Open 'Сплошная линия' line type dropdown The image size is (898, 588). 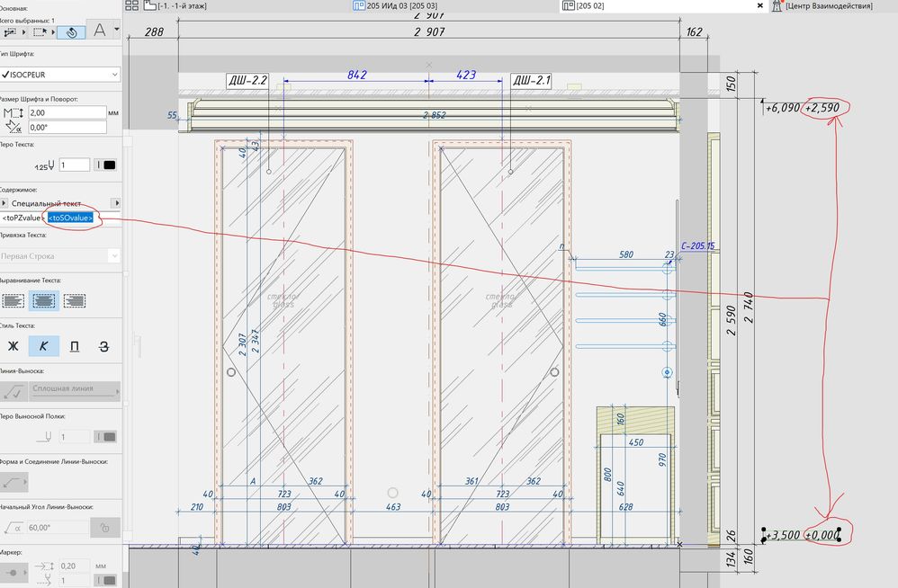point(75,391)
